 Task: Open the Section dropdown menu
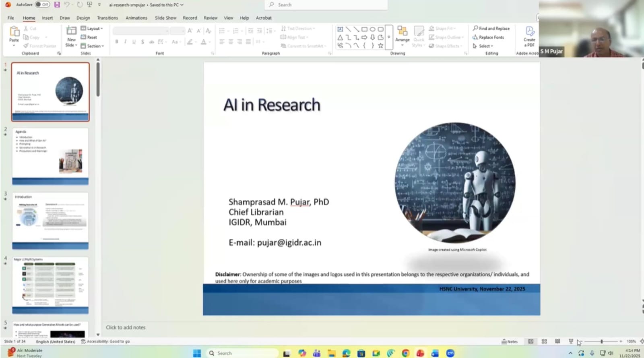click(x=93, y=46)
